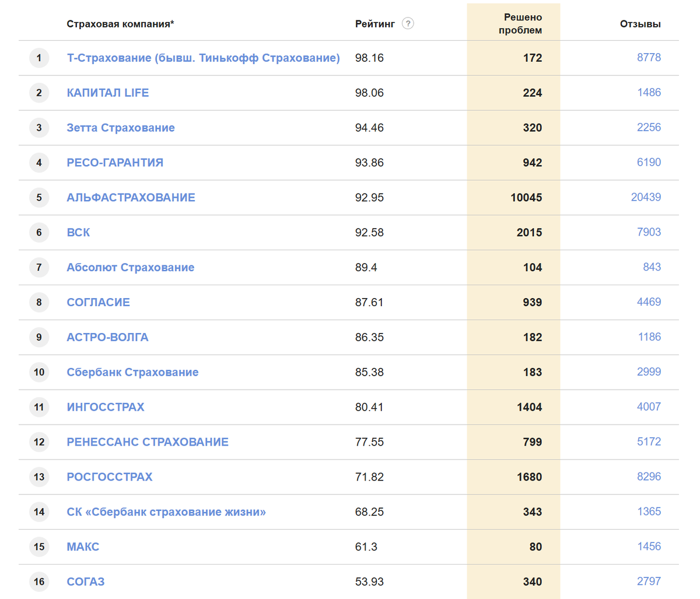The height and width of the screenshot is (599, 700).
Task: Open СК «Сбербанк страхование жизни» link
Action: coord(166,512)
